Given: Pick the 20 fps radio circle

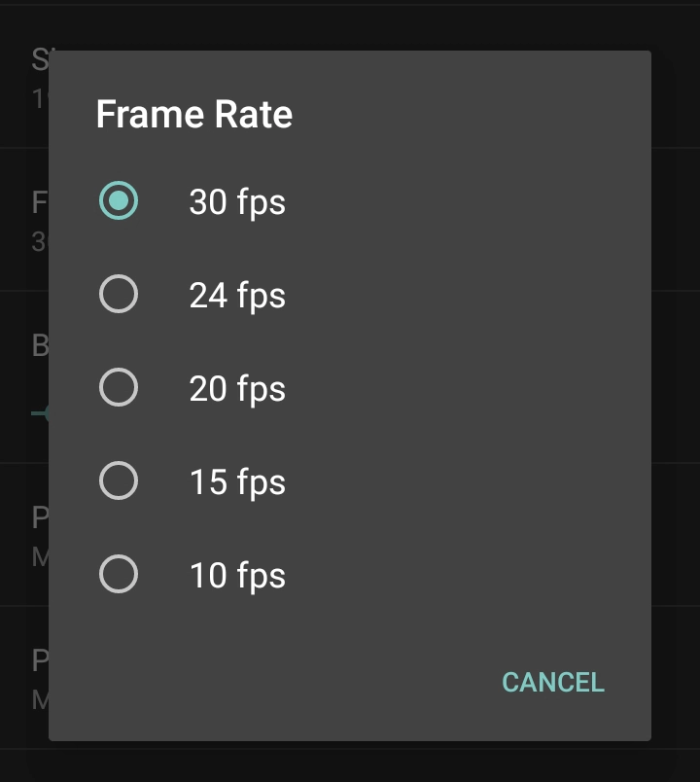Looking at the screenshot, I should pos(119,388).
